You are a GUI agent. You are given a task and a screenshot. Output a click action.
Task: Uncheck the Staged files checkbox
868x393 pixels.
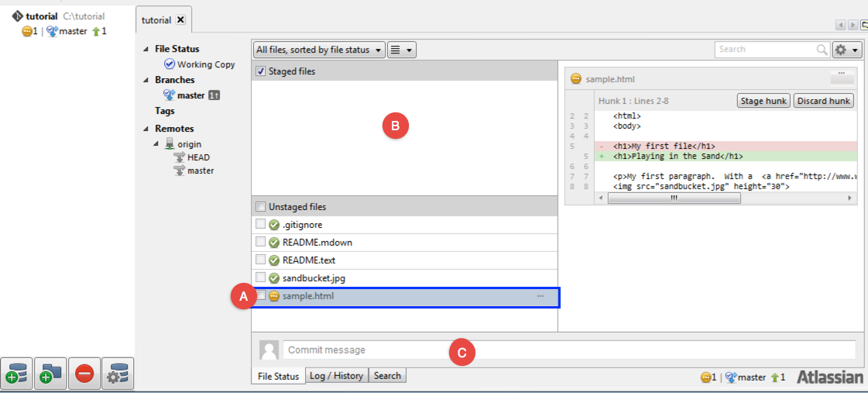click(261, 71)
